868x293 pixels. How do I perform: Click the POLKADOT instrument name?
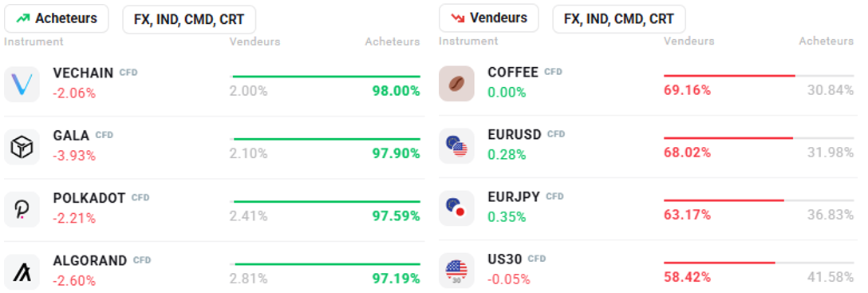pos(89,198)
